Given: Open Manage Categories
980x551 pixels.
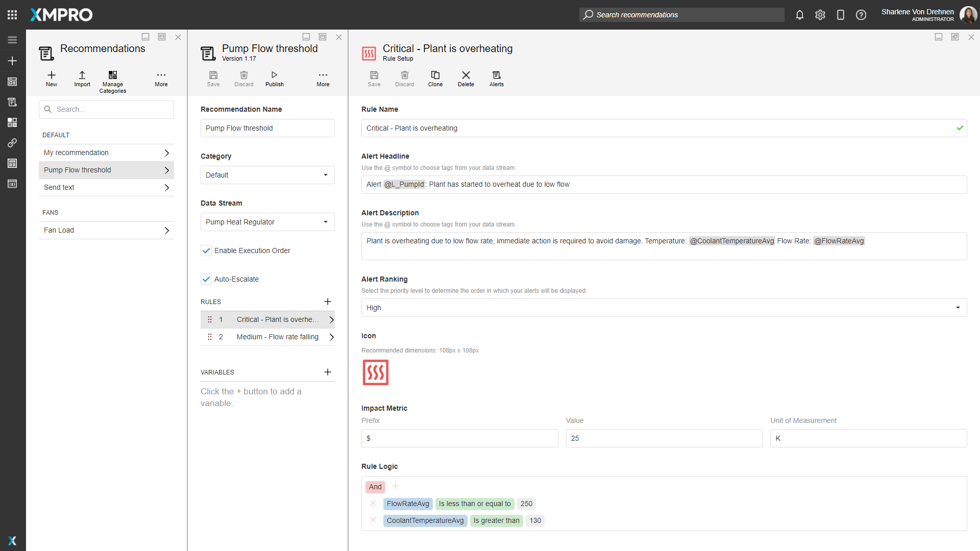Looking at the screenshot, I should (113, 82).
